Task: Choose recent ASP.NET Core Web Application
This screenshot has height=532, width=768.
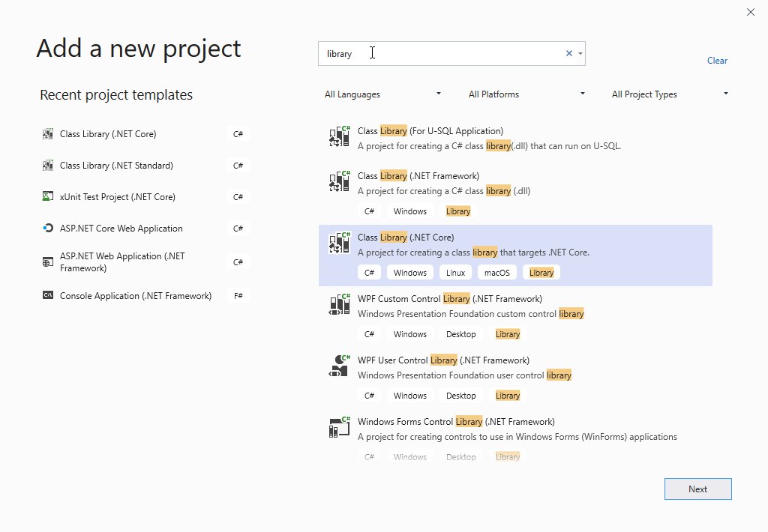Action: pos(145,228)
